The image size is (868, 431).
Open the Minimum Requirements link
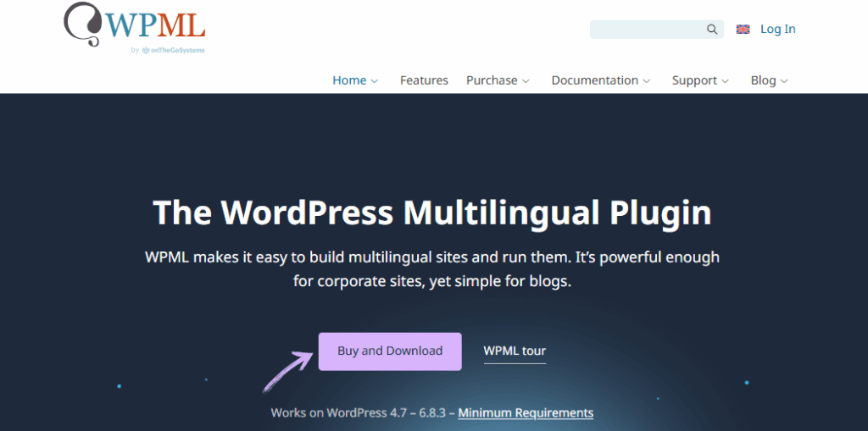pos(526,412)
